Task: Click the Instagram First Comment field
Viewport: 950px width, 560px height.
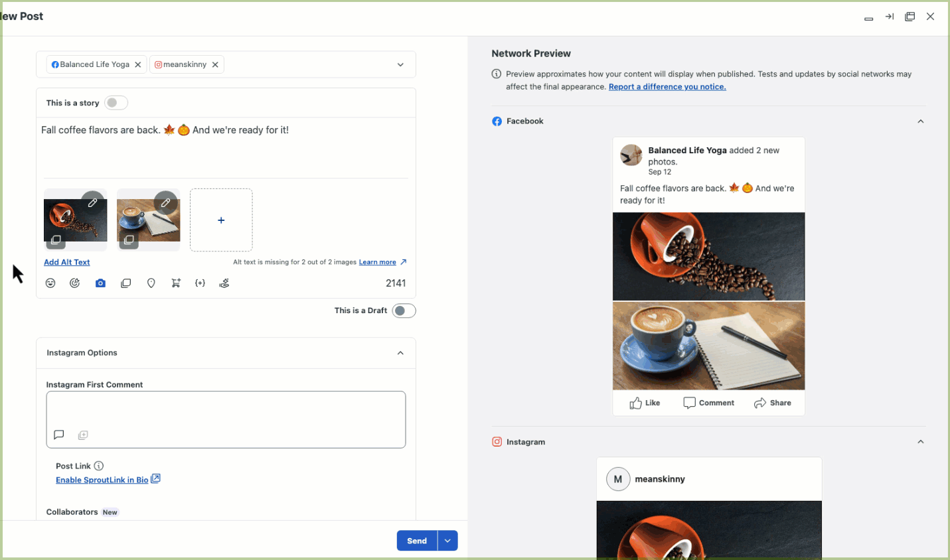Action: [x=226, y=419]
